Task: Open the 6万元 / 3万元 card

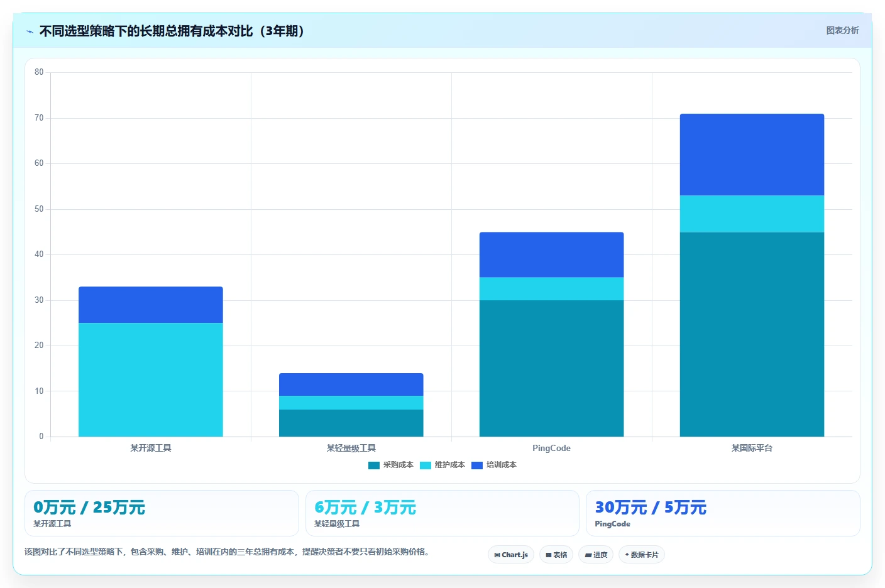Action: coord(442,513)
